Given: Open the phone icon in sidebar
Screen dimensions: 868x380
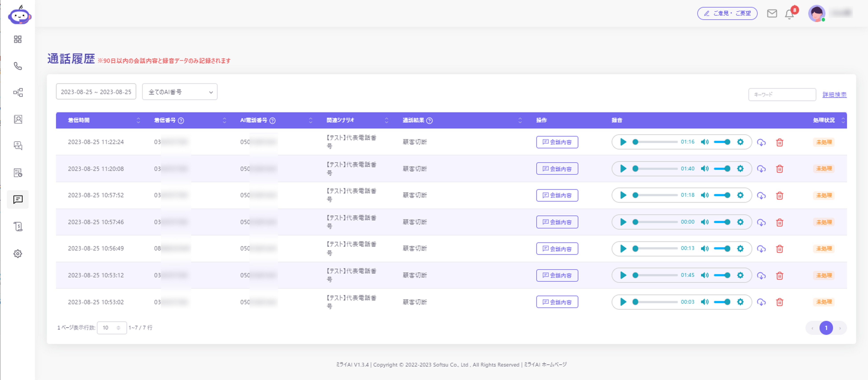Looking at the screenshot, I should (x=18, y=66).
